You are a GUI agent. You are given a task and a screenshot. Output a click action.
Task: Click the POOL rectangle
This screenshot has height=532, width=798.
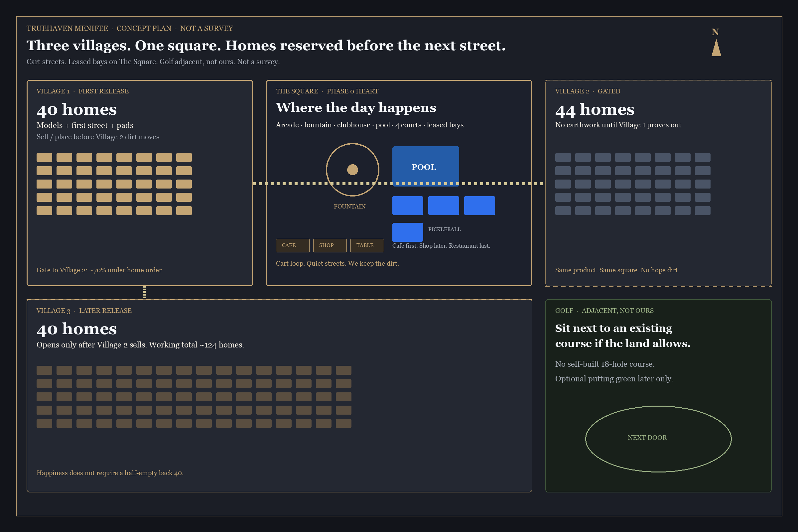[x=426, y=166]
